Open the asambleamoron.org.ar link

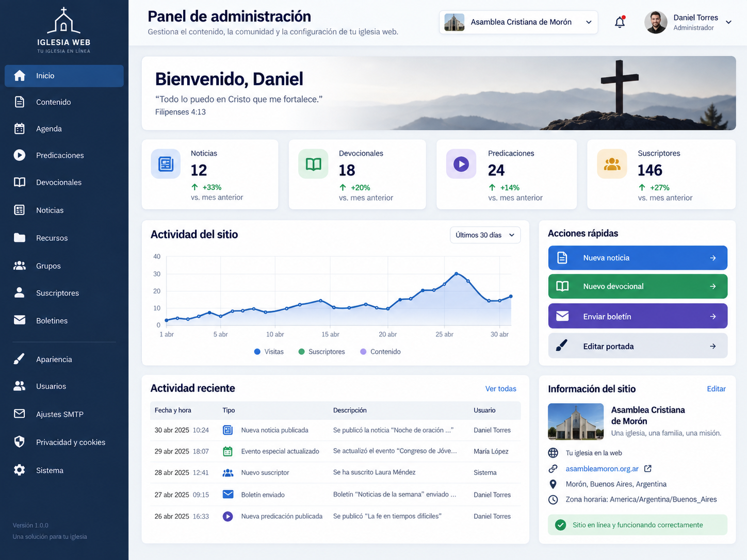tap(602, 469)
